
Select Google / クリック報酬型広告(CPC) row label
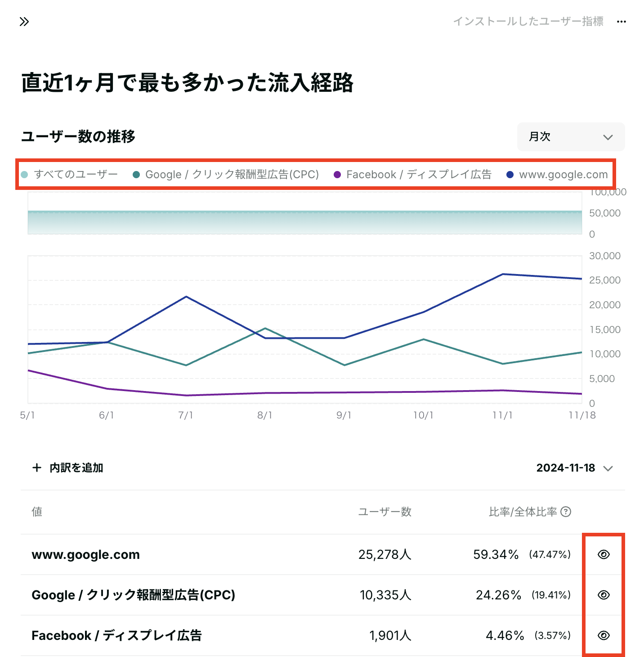pyautogui.click(x=133, y=595)
